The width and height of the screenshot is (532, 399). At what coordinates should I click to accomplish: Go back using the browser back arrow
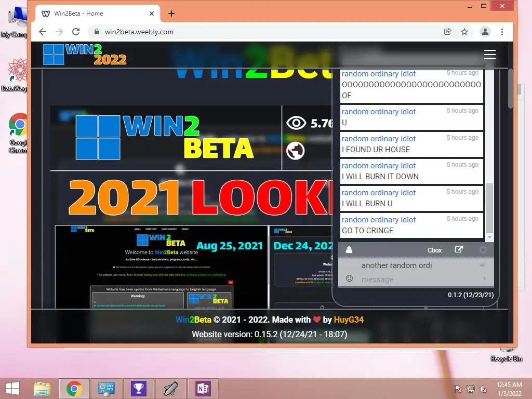(x=43, y=32)
